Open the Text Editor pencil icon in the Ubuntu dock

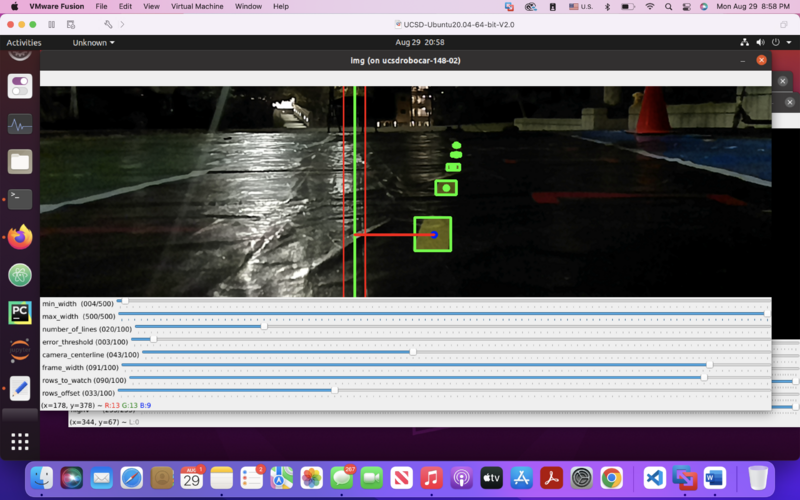pyautogui.click(x=20, y=388)
